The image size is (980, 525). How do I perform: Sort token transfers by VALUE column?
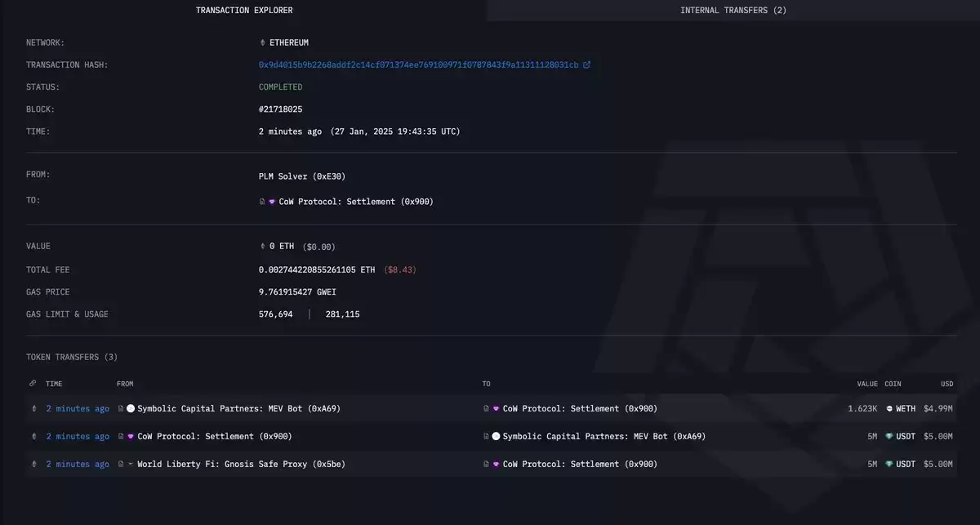click(x=867, y=384)
